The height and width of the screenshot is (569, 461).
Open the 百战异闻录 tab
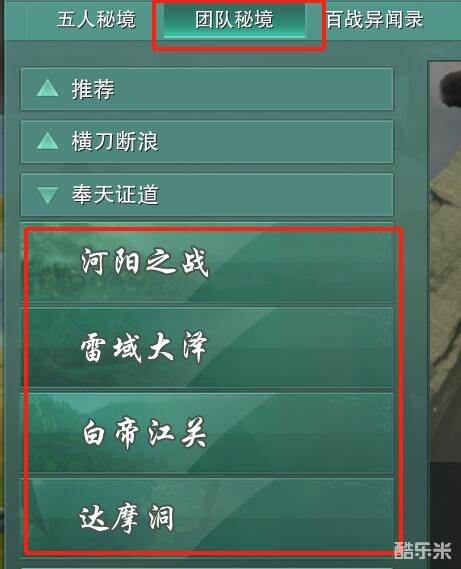374,19
